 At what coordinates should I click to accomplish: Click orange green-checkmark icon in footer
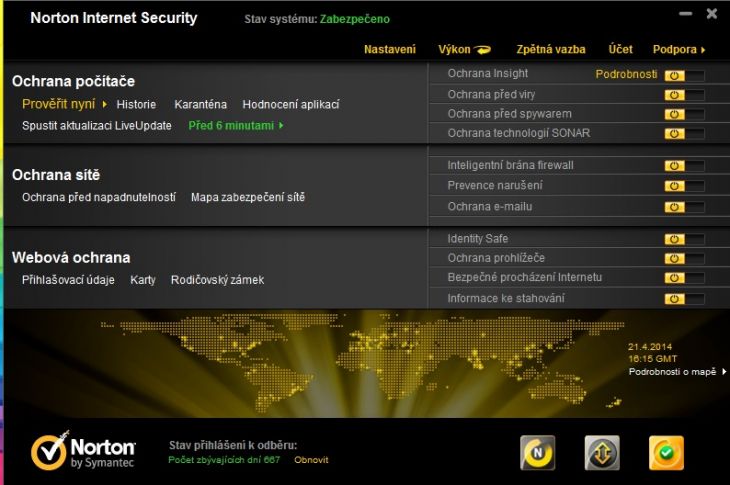(666, 452)
